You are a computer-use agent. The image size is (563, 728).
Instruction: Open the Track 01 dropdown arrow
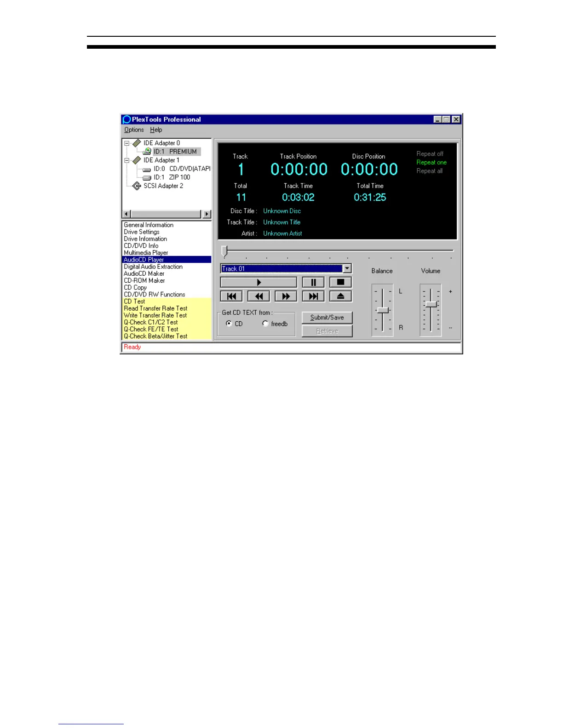(347, 268)
